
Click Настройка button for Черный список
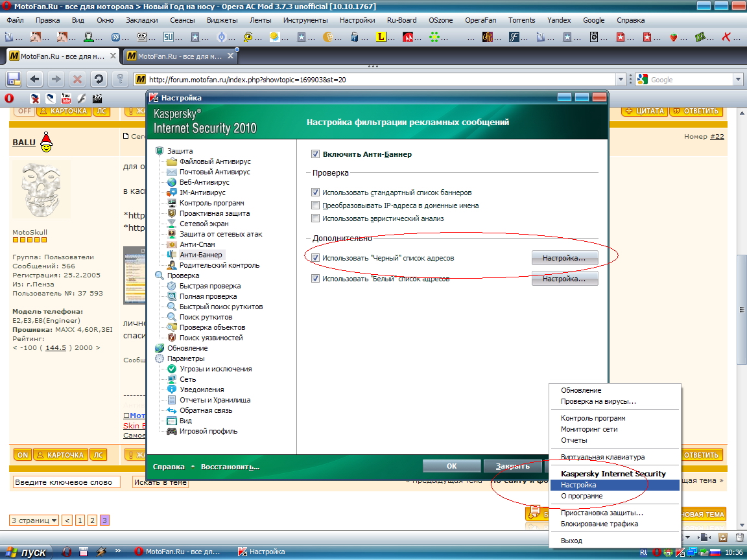pyautogui.click(x=565, y=258)
